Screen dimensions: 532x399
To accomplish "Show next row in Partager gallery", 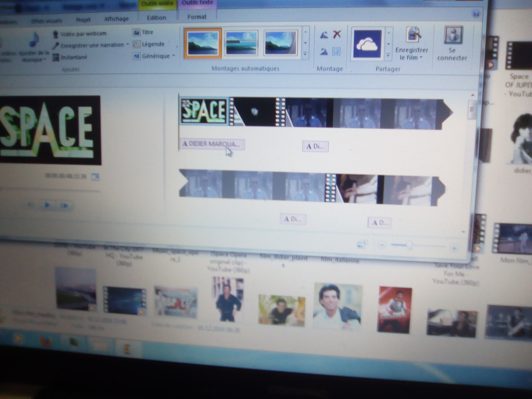I will 388,44.
